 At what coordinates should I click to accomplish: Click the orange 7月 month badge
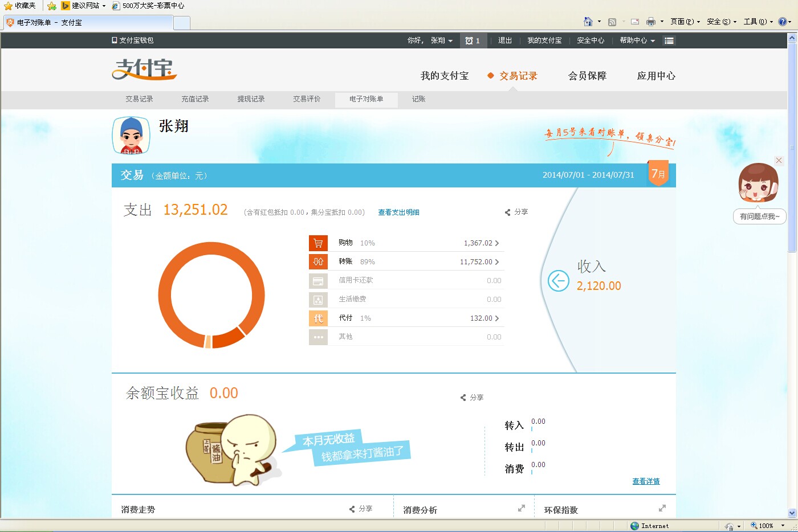click(x=658, y=173)
